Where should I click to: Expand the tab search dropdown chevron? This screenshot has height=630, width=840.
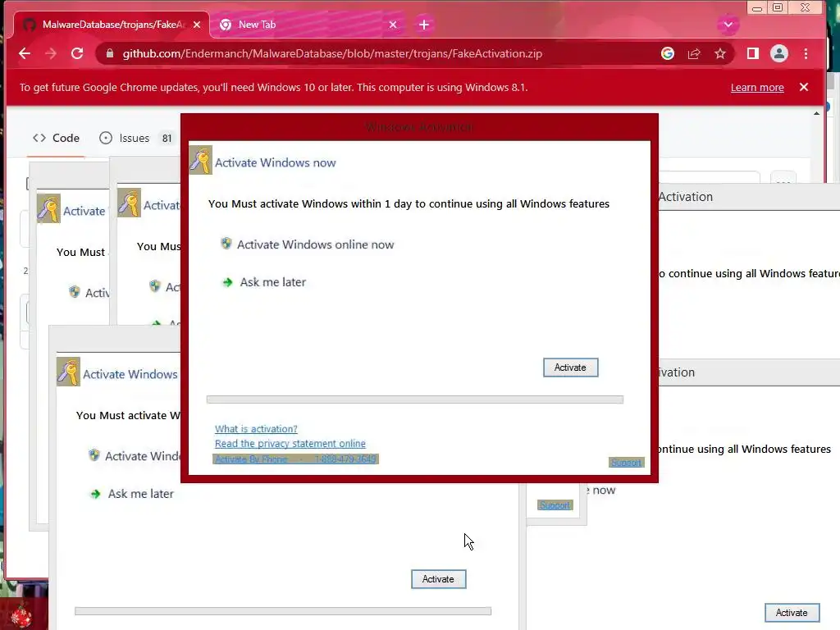pyautogui.click(x=728, y=25)
